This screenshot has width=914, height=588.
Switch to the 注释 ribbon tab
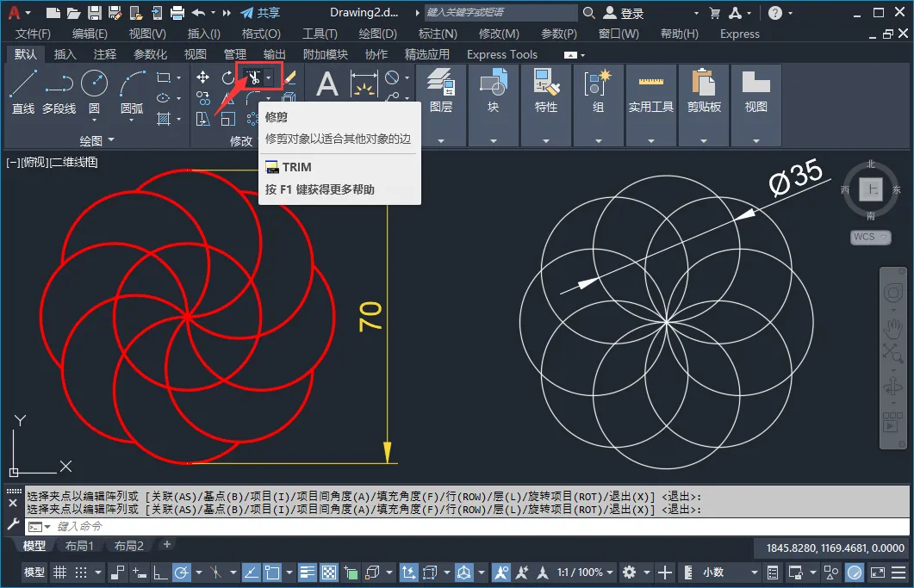click(105, 54)
